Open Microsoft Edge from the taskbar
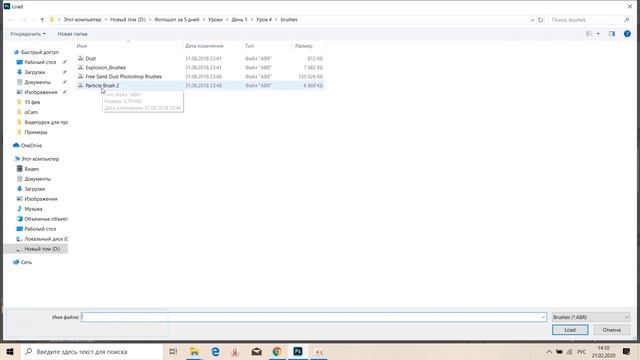Viewport: 640px width, 360px height. coord(215,351)
